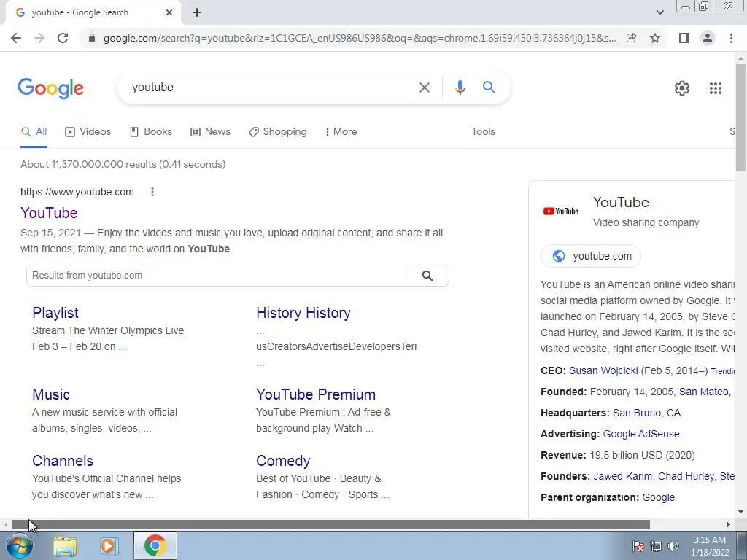
Task: Click the Action Center flag tray icon
Action: (638, 546)
